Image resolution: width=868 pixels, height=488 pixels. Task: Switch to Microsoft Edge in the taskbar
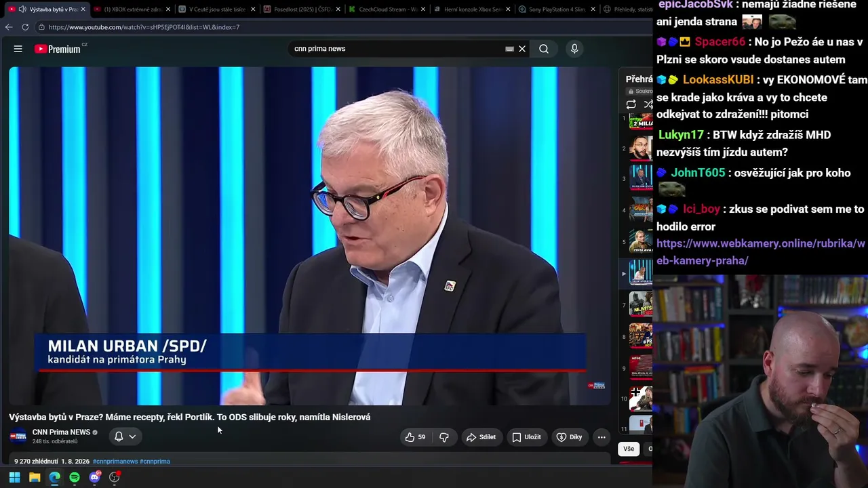[55, 477]
